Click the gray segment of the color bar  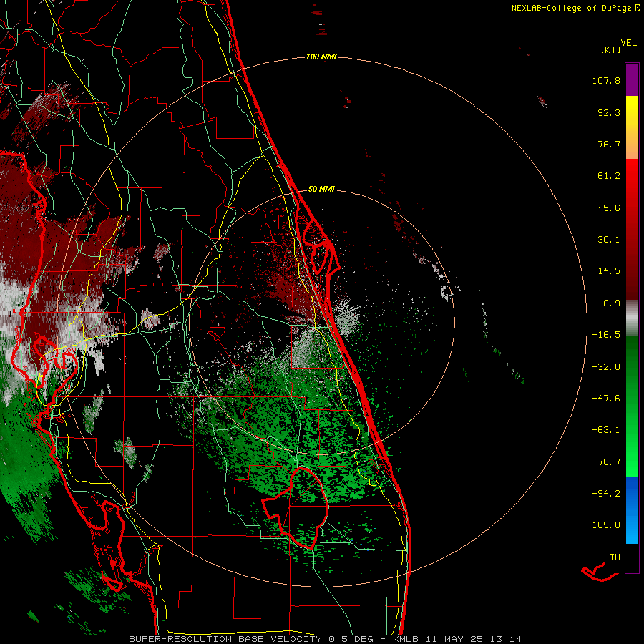tap(632, 318)
